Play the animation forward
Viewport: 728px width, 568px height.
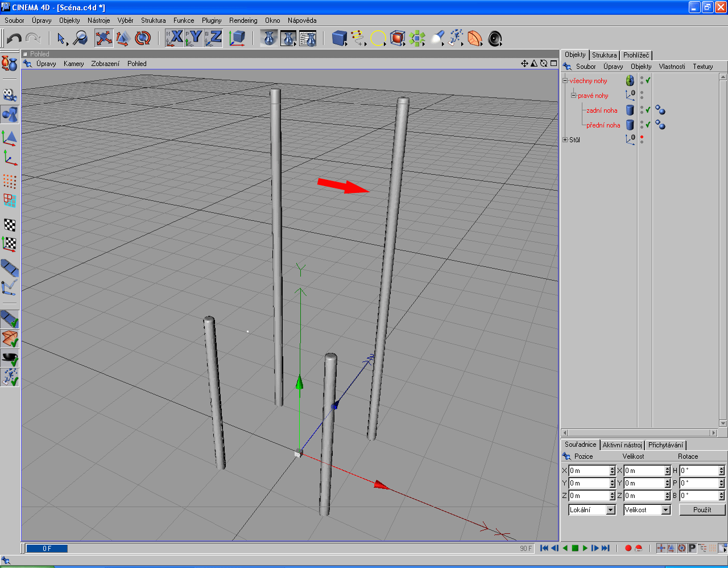point(585,548)
